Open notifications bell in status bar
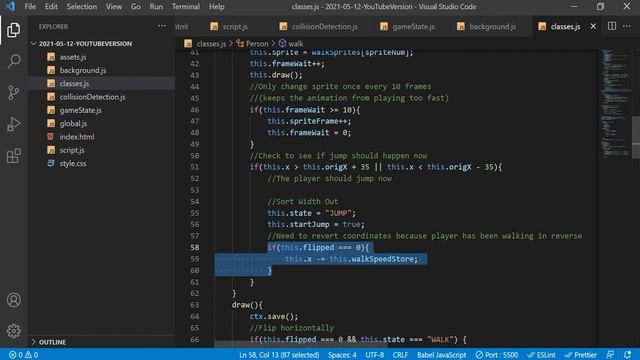640x360 pixels. click(x=628, y=355)
